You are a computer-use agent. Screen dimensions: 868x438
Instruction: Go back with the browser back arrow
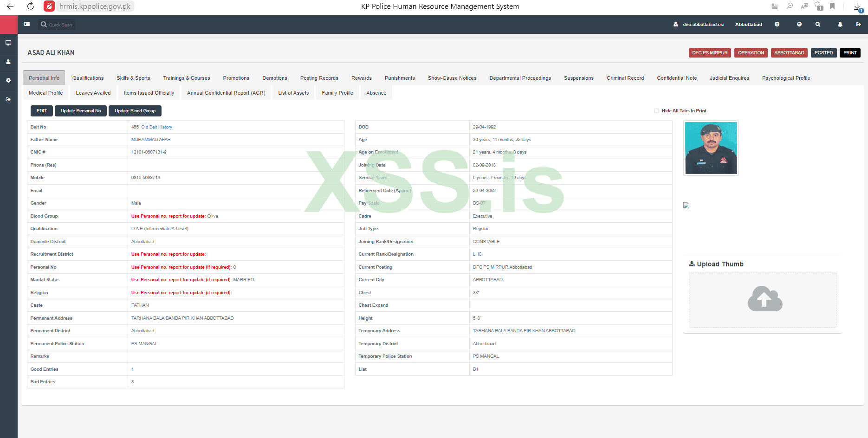coord(10,6)
